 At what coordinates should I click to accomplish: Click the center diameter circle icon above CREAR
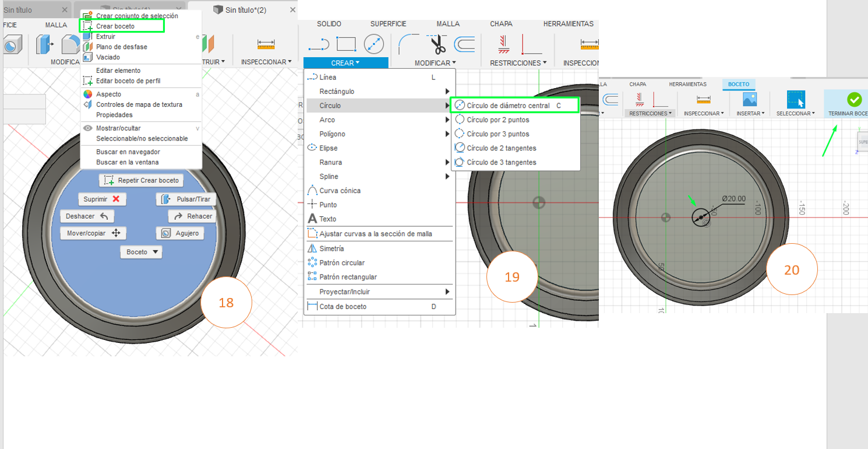(x=374, y=44)
